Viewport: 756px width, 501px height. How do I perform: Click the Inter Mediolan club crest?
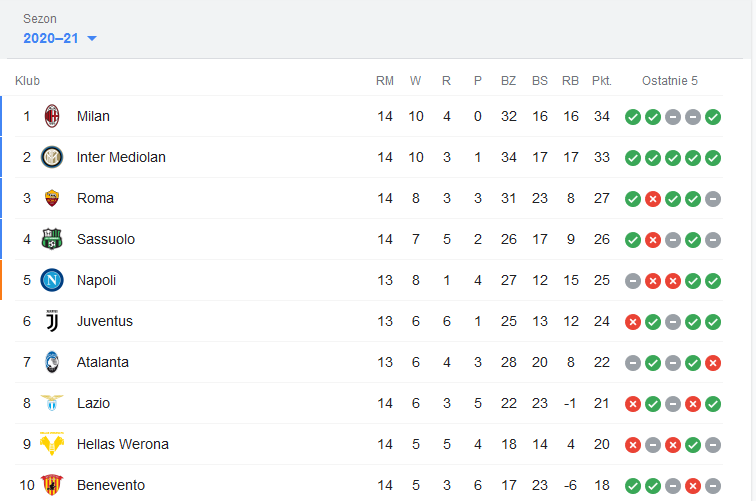coord(52,157)
